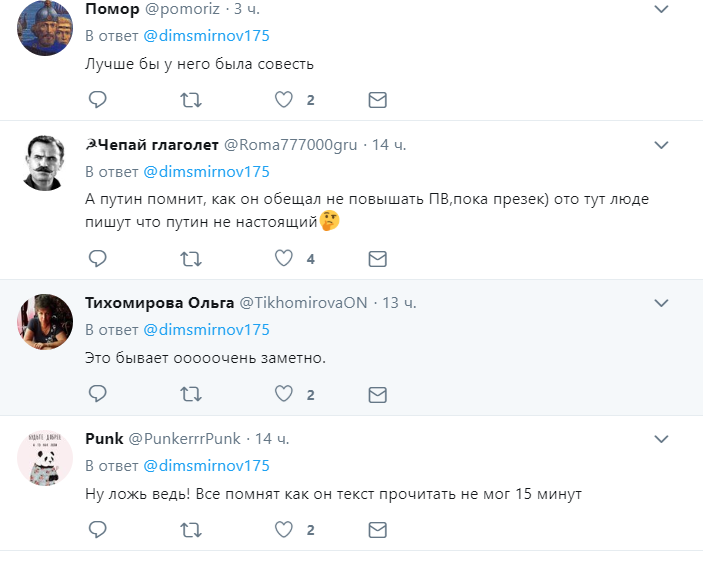This screenshot has height=561, width=703.
Task: Retweet Помор's tweet about совесть
Action: coord(191,100)
